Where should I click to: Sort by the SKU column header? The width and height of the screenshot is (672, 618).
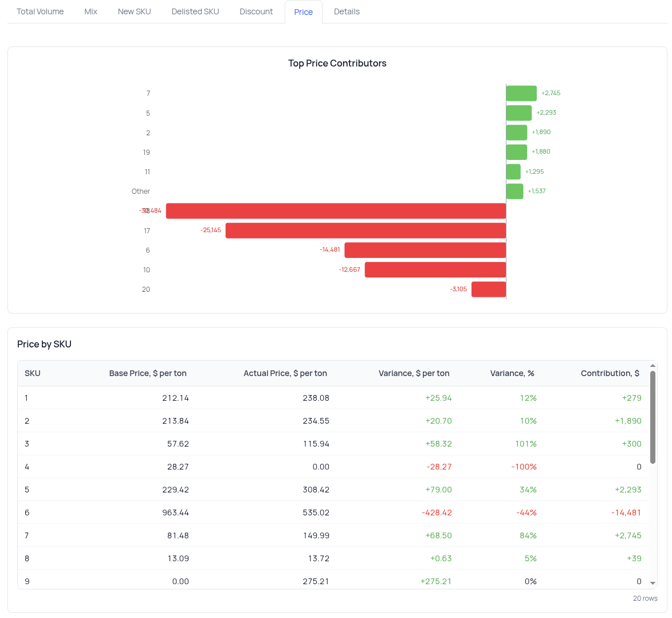click(x=33, y=373)
